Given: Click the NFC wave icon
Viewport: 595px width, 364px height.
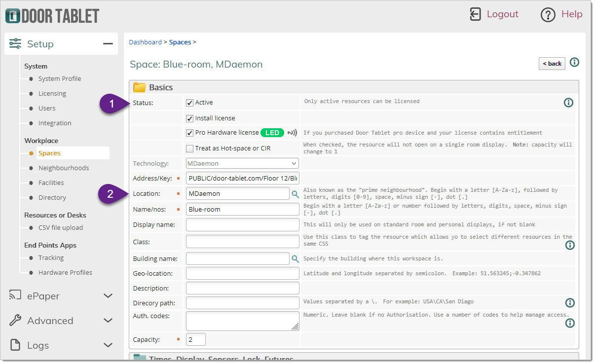Looking at the screenshot, I should pyautogui.click(x=293, y=133).
